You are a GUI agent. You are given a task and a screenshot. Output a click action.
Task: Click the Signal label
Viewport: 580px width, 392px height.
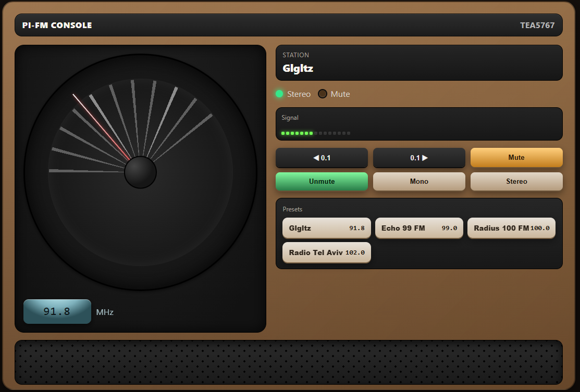click(x=290, y=118)
